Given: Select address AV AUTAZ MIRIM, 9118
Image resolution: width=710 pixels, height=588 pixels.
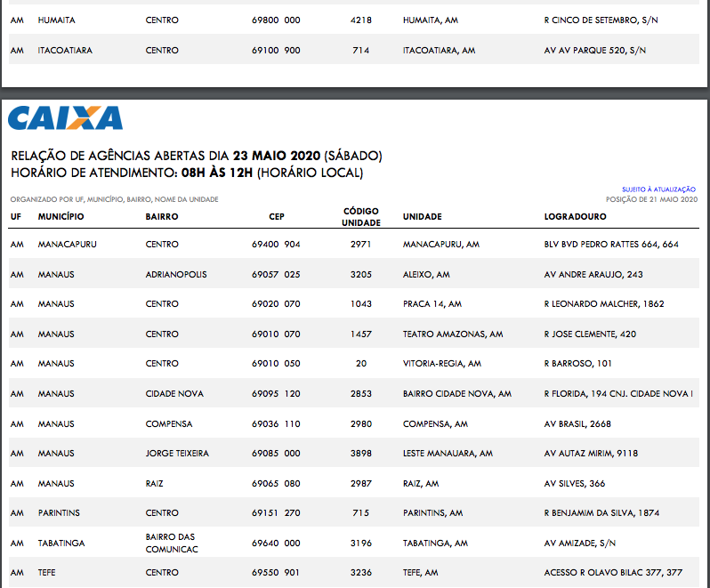Looking at the screenshot, I should pos(591,454).
